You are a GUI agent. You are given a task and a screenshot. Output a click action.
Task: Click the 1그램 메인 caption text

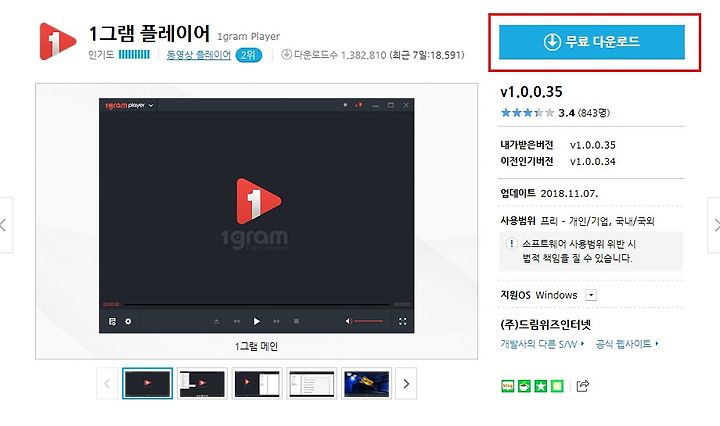click(256, 347)
